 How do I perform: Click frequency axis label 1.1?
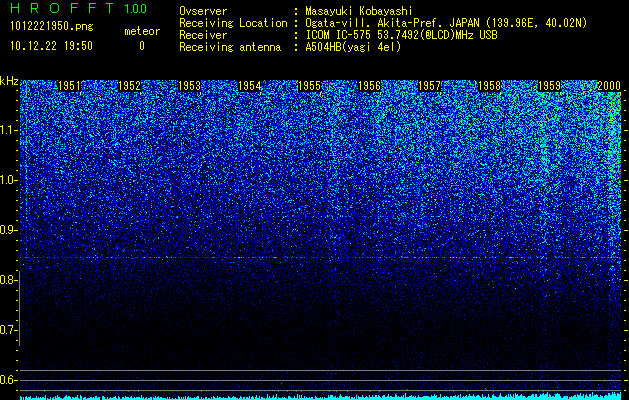click(8, 130)
